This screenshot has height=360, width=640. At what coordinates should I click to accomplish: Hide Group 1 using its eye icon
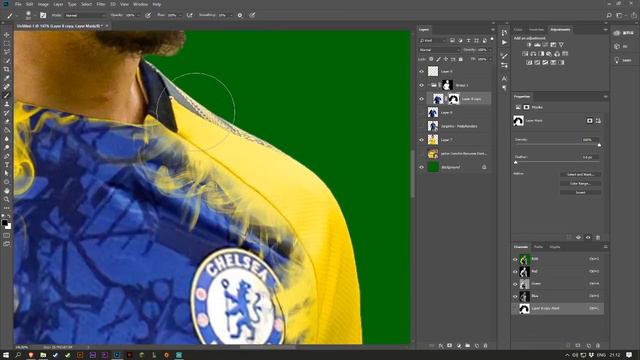click(x=422, y=85)
